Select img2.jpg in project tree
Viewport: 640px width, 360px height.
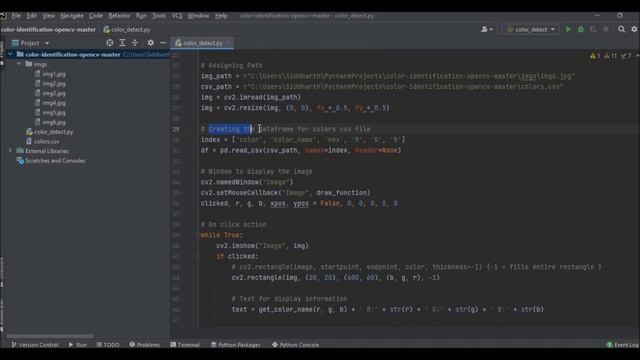54,84
